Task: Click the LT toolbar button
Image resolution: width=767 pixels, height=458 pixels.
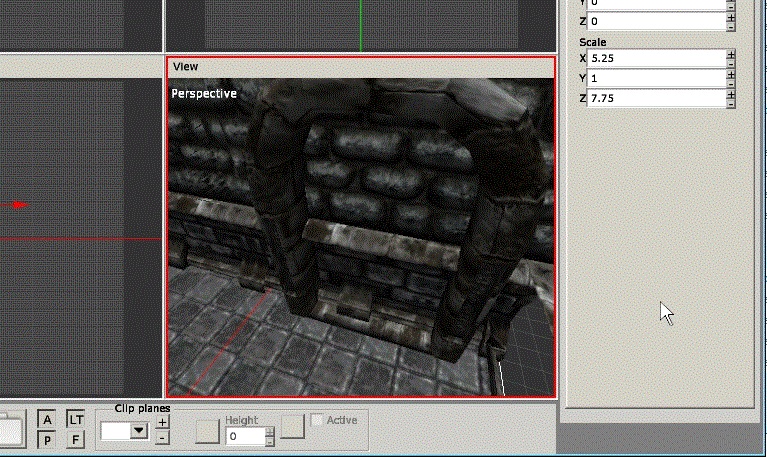Action: click(x=76, y=420)
